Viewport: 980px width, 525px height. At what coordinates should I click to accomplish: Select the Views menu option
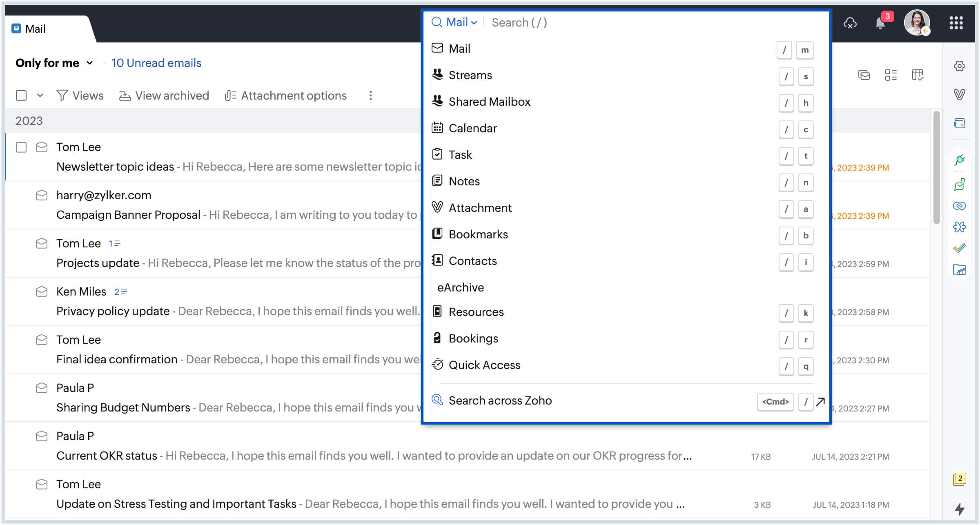[79, 95]
